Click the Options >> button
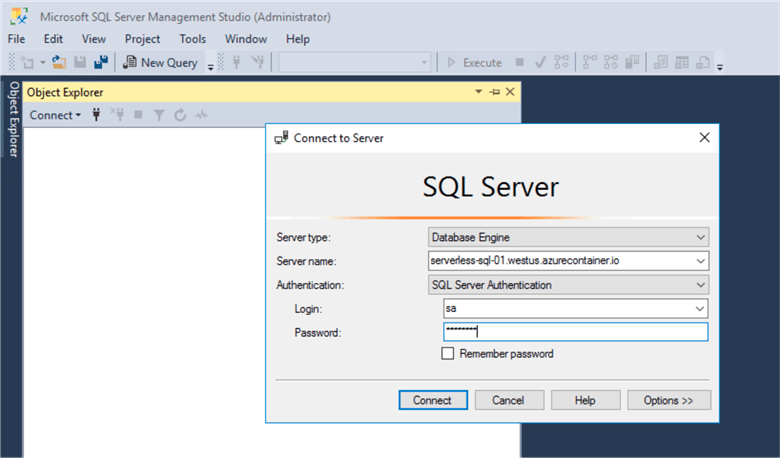 pos(669,400)
